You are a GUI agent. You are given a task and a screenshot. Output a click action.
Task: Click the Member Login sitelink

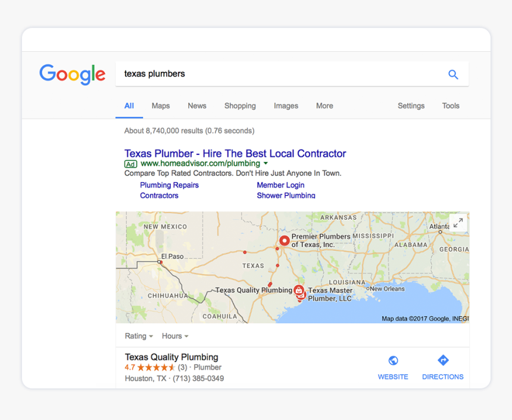280,185
